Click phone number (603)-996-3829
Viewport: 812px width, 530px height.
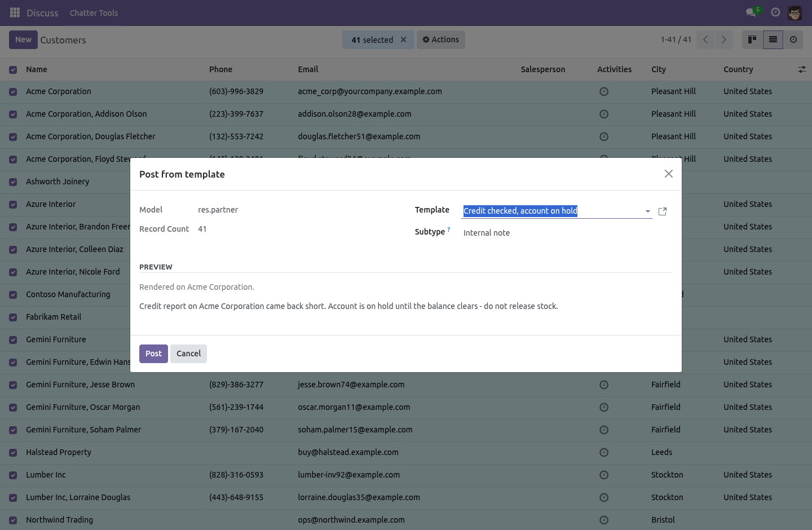[x=236, y=91]
